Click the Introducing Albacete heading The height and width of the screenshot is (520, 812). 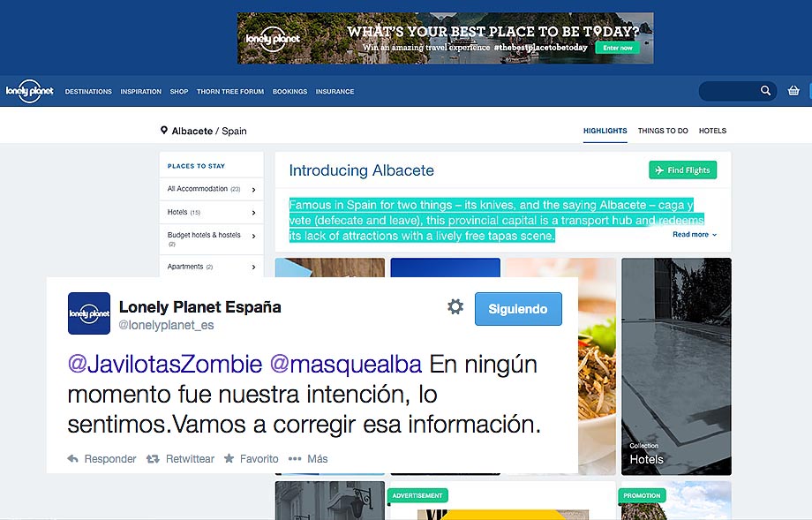point(362,170)
